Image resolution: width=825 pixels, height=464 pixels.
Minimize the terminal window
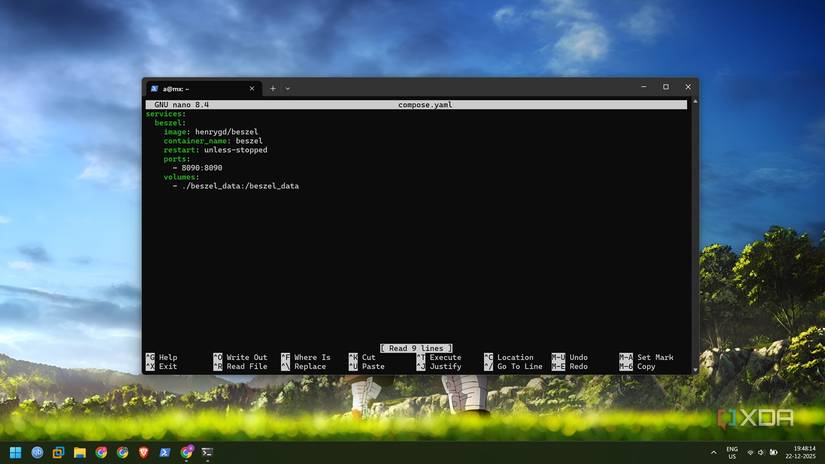644,87
